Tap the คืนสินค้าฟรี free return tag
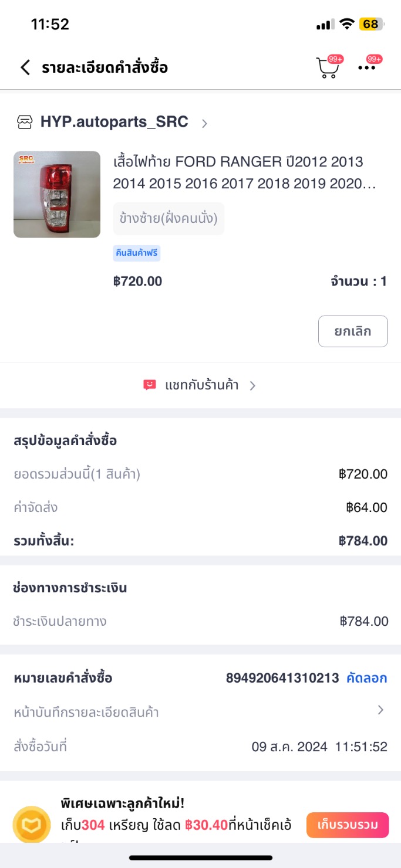The height and width of the screenshot is (868, 401). click(x=137, y=253)
